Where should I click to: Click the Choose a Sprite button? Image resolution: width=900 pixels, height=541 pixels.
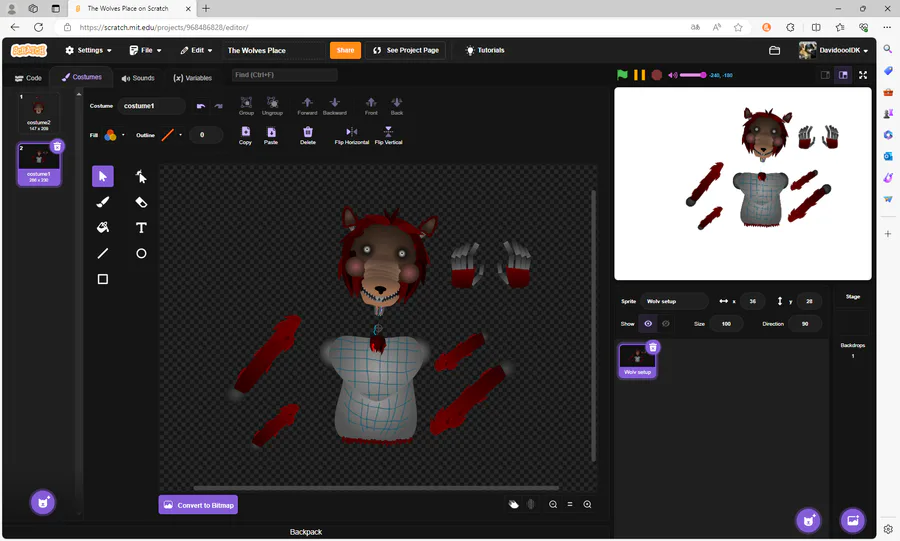(808, 520)
